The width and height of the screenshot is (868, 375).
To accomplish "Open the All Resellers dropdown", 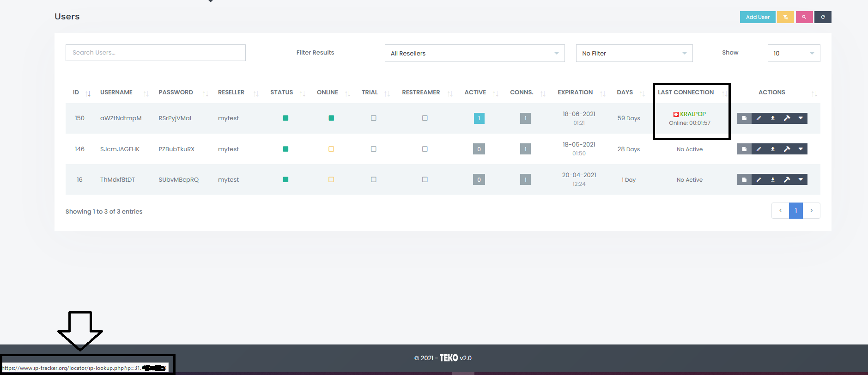I will pos(474,53).
